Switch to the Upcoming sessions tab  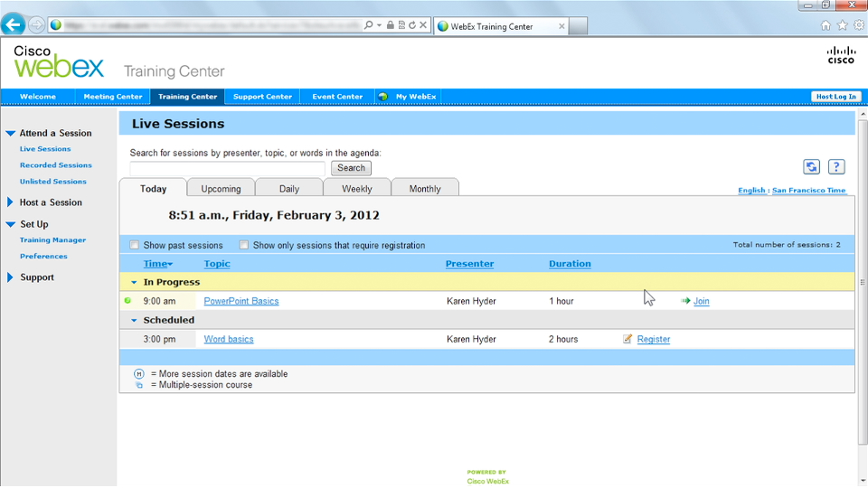(x=221, y=189)
